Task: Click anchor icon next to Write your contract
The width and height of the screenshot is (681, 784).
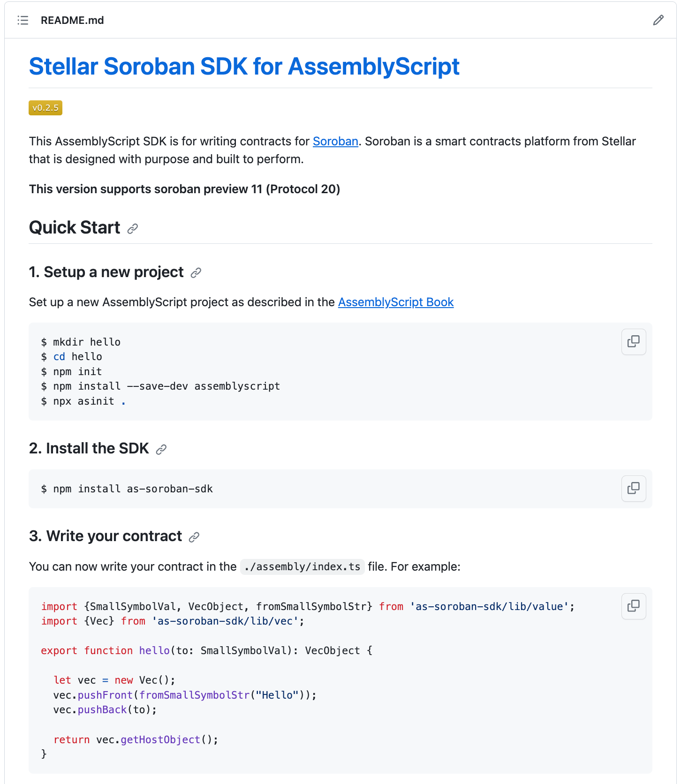Action: pos(194,537)
